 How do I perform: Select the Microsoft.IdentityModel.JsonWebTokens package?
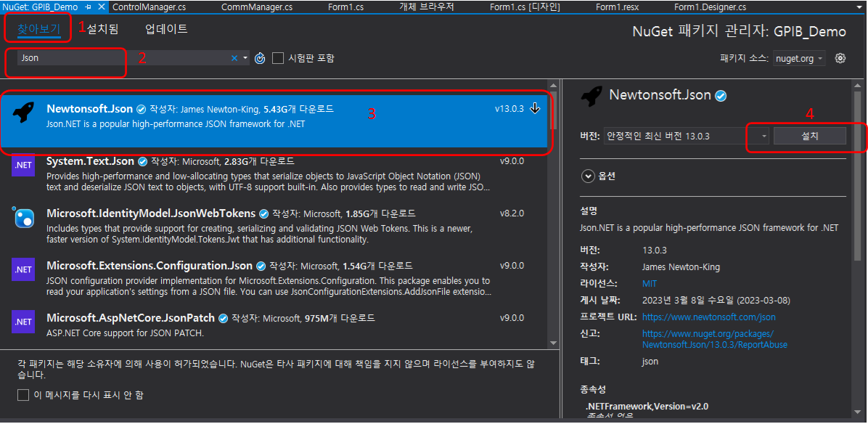(274, 227)
